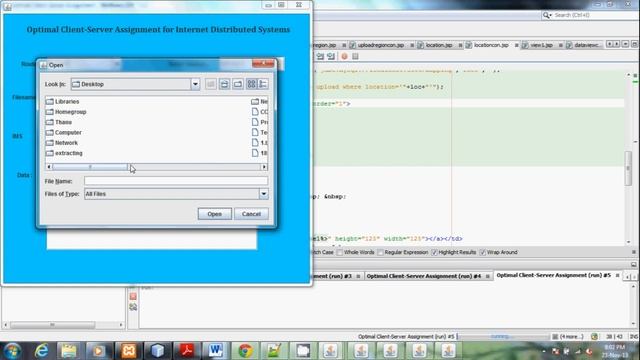The image size is (640, 360).
Task: Click the file list horizontal scrollbar thumb
Action: [x=90, y=167]
